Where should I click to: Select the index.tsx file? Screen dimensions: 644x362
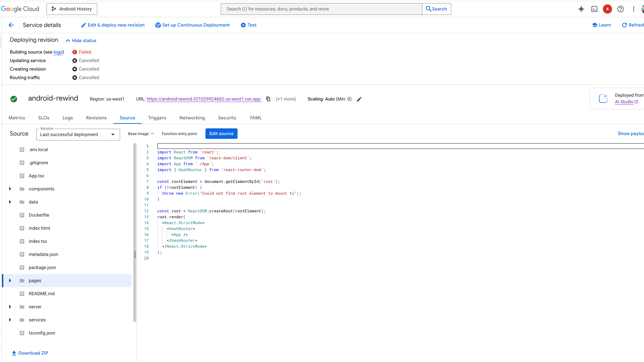[x=38, y=241]
